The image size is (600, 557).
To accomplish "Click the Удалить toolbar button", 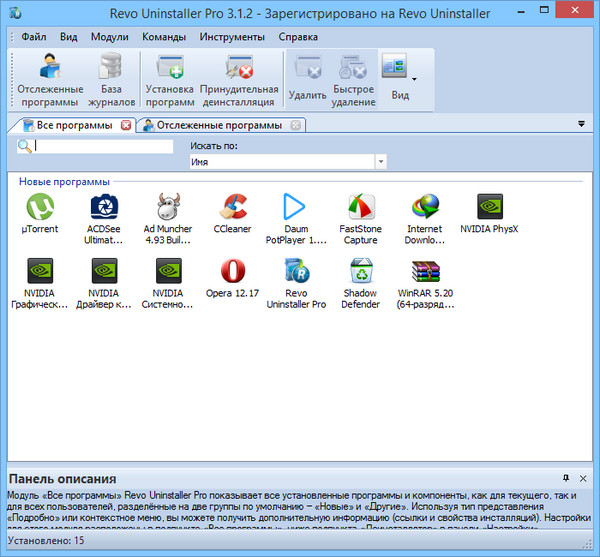I will click(x=307, y=79).
